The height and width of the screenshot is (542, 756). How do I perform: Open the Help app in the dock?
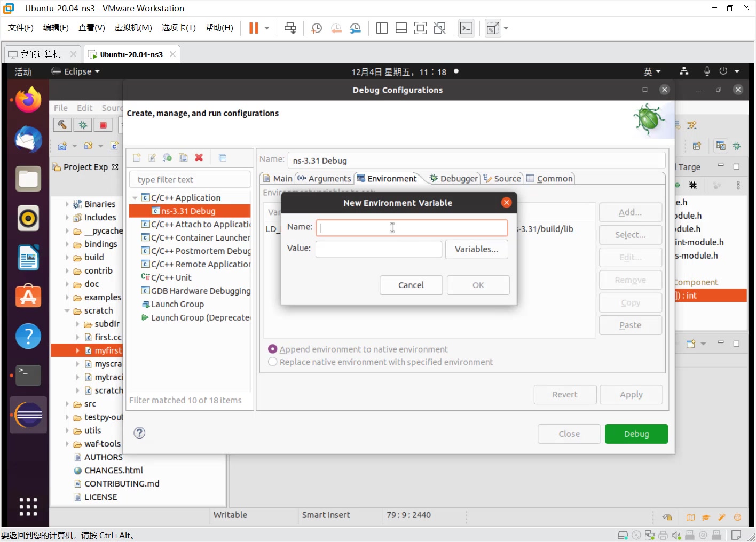click(x=28, y=336)
